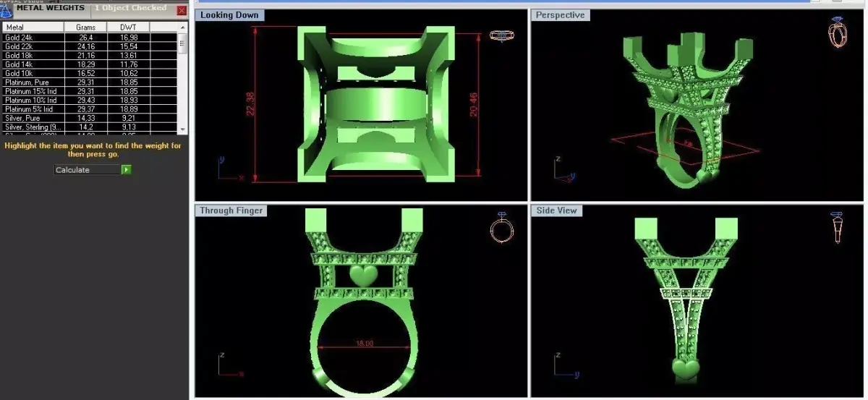This screenshot has height=400, width=868.
Task: Click the axis indicator in Through Finger view
Action: [x=231, y=365]
